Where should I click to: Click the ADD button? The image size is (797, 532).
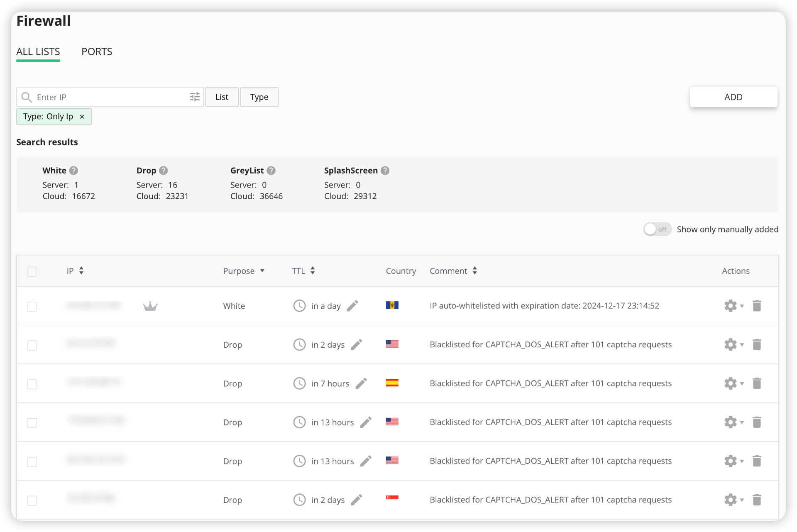click(733, 97)
